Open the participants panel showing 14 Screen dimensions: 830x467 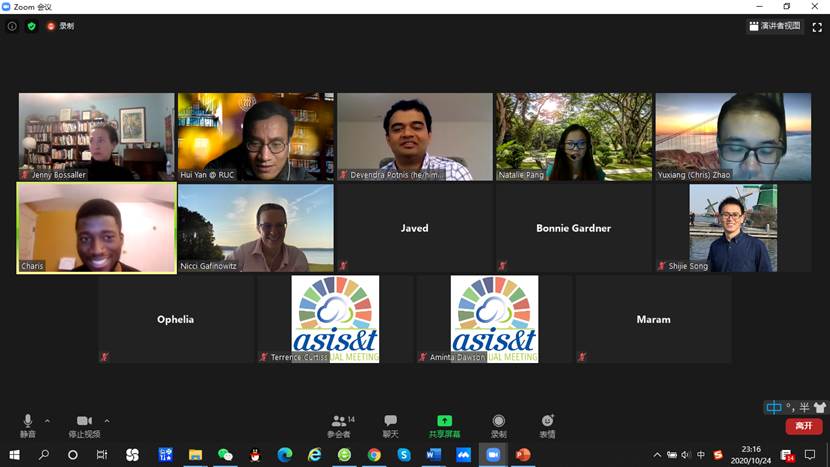click(x=341, y=426)
